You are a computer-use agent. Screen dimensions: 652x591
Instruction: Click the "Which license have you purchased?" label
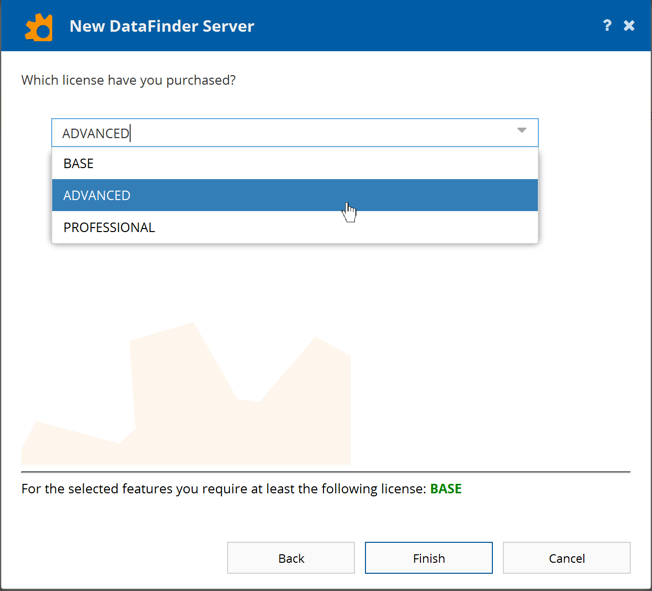click(128, 80)
